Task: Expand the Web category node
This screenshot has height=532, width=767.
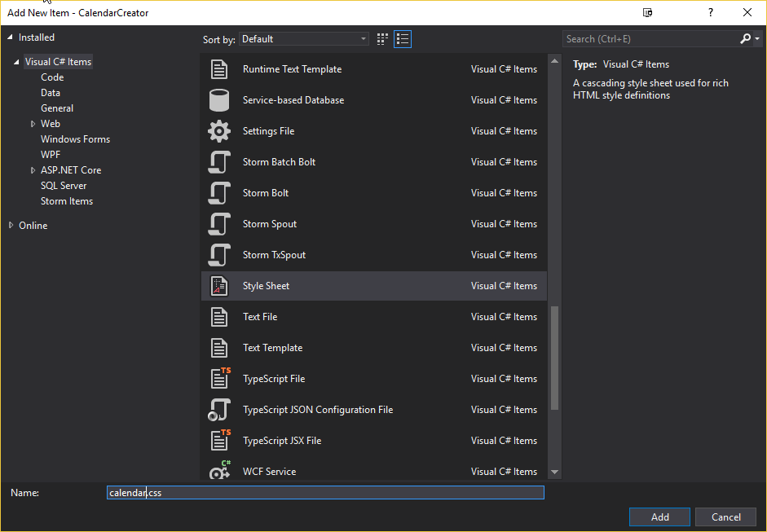Action: click(33, 124)
